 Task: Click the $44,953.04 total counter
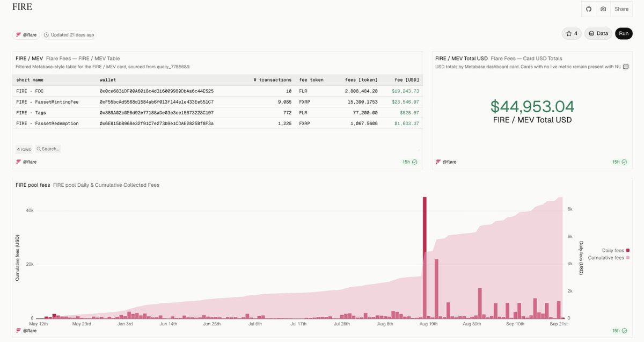pyautogui.click(x=532, y=106)
